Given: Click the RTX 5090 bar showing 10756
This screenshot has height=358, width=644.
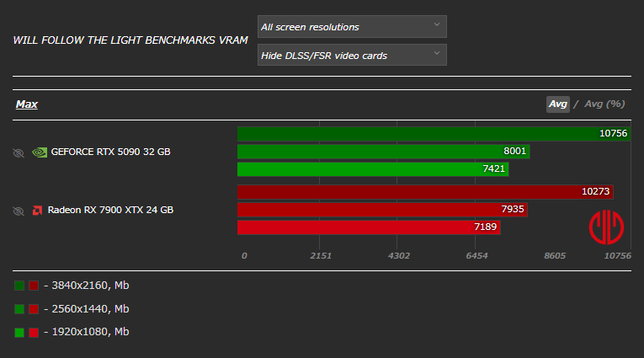Looking at the screenshot, I should pos(434,134).
